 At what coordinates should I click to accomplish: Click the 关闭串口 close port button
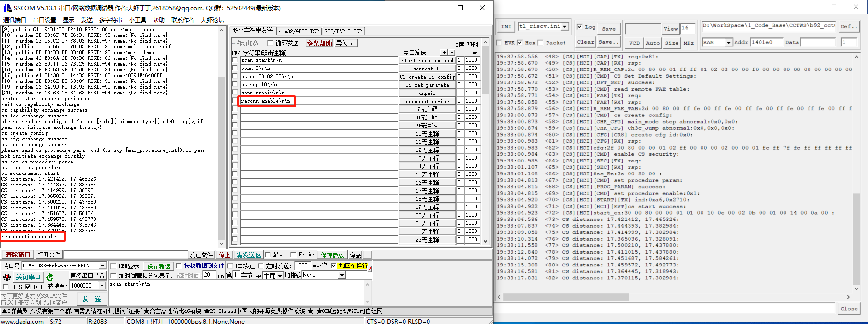pos(28,277)
